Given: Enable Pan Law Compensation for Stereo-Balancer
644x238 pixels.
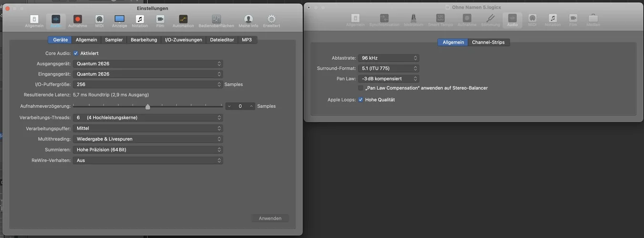Looking at the screenshot, I should [360, 88].
